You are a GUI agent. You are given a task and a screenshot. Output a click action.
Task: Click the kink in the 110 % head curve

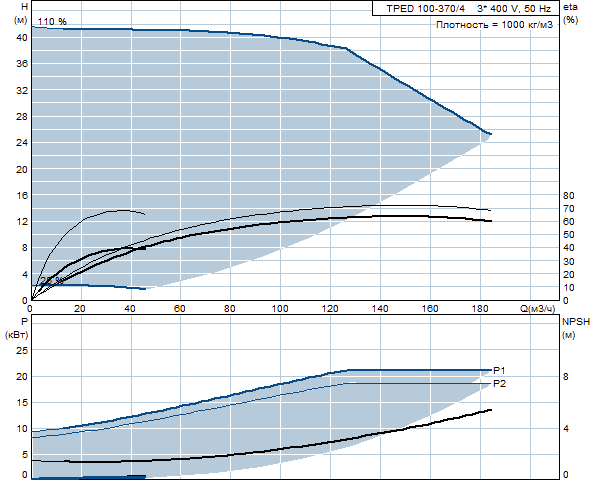(346, 48)
